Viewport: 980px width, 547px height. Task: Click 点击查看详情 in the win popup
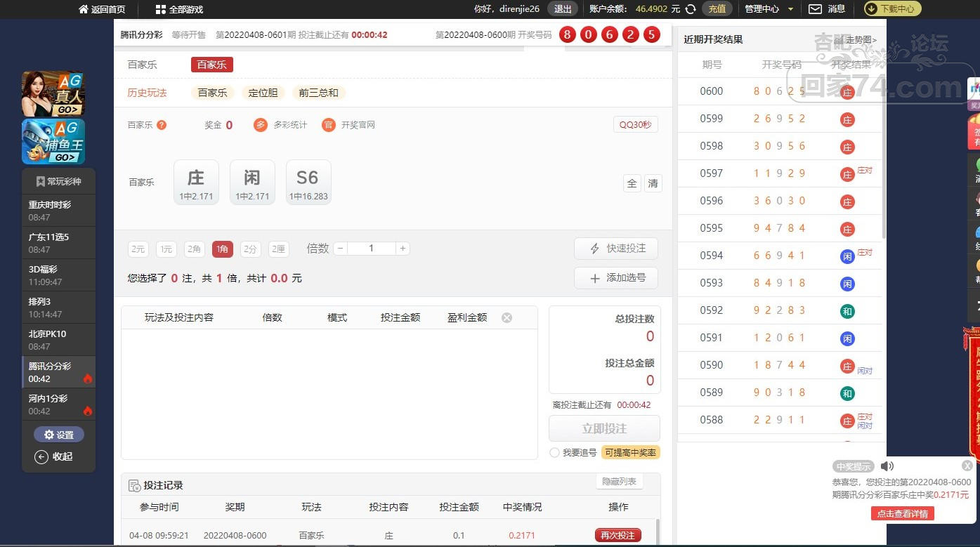click(902, 513)
